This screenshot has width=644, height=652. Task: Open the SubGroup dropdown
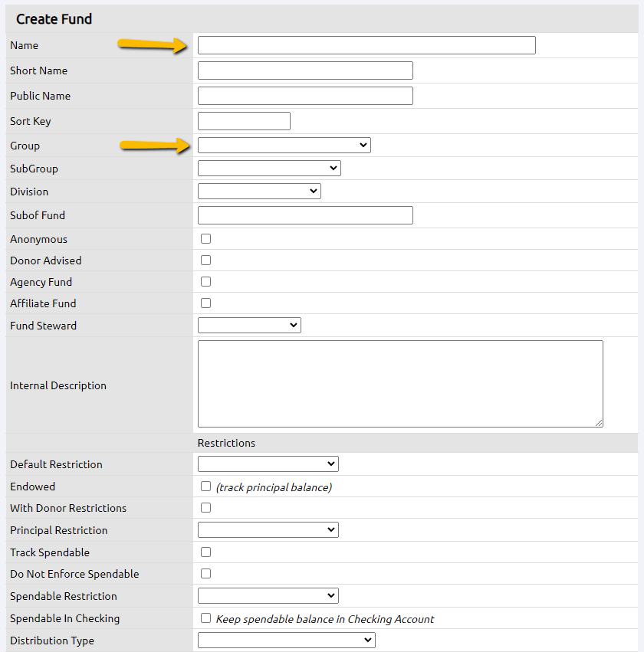click(x=268, y=168)
